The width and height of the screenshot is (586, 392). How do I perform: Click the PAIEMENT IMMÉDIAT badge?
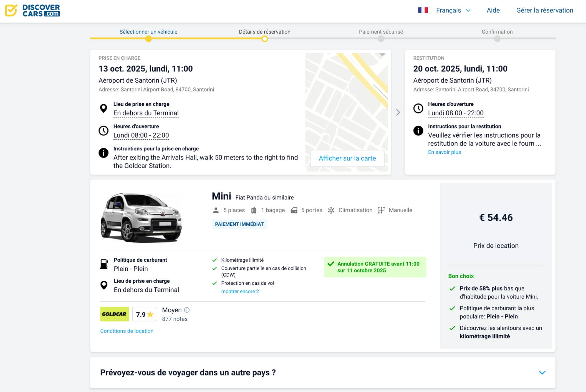(x=239, y=224)
